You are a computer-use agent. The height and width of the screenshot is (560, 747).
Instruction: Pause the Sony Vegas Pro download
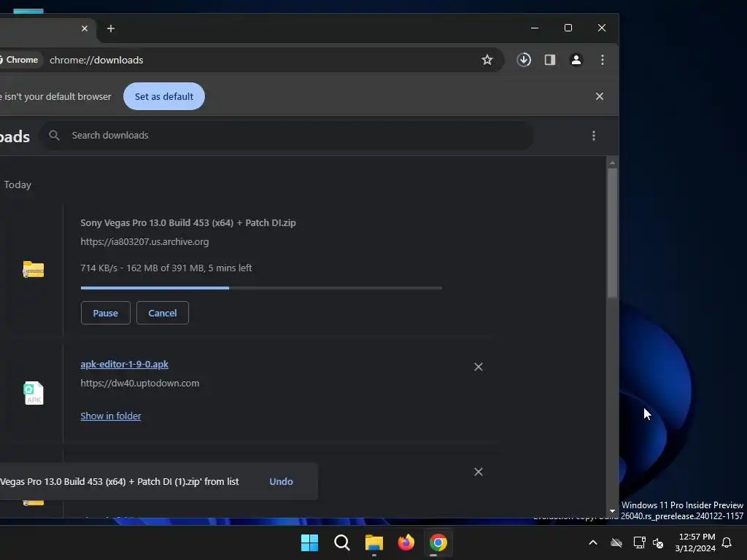click(x=105, y=313)
